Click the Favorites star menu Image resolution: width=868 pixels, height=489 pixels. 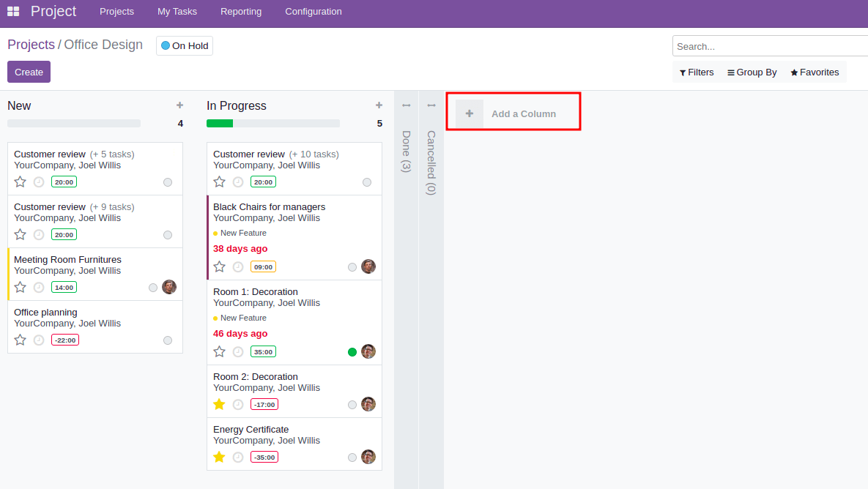coord(814,72)
